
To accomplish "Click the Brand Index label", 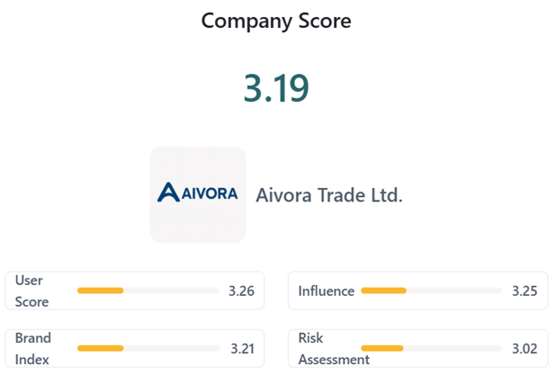I will tap(33, 349).
